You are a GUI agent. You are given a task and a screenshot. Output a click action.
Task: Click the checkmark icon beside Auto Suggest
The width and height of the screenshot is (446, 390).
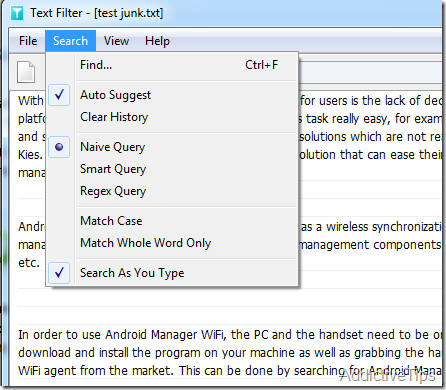coord(59,95)
